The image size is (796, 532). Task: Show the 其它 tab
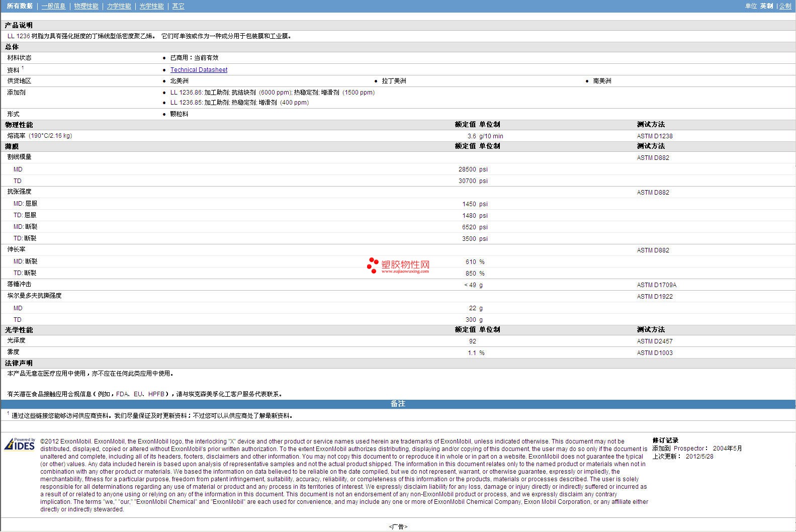(x=178, y=6)
